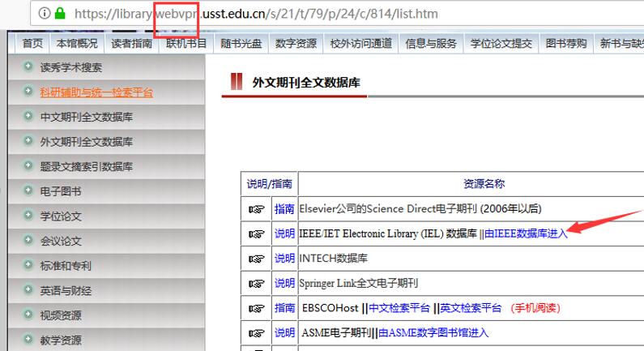Open the 由IEEE数据库进入 link
The height and width of the screenshot is (351, 644).
[x=526, y=233]
